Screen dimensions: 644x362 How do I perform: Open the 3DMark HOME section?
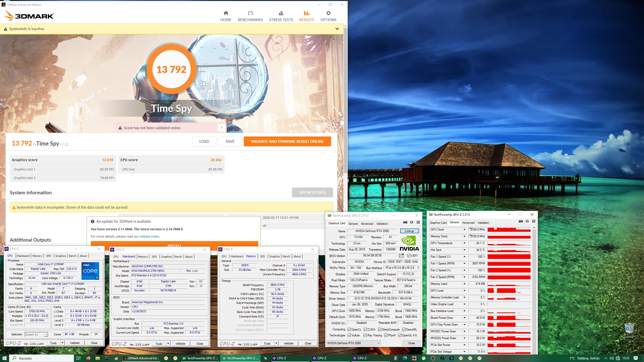[226, 16]
